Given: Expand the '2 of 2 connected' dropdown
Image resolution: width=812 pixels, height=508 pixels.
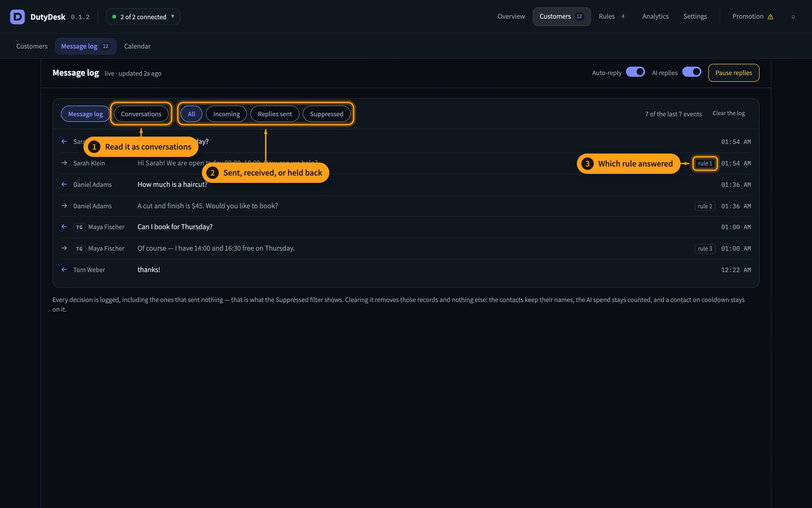Looking at the screenshot, I should [x=143, y=17].
